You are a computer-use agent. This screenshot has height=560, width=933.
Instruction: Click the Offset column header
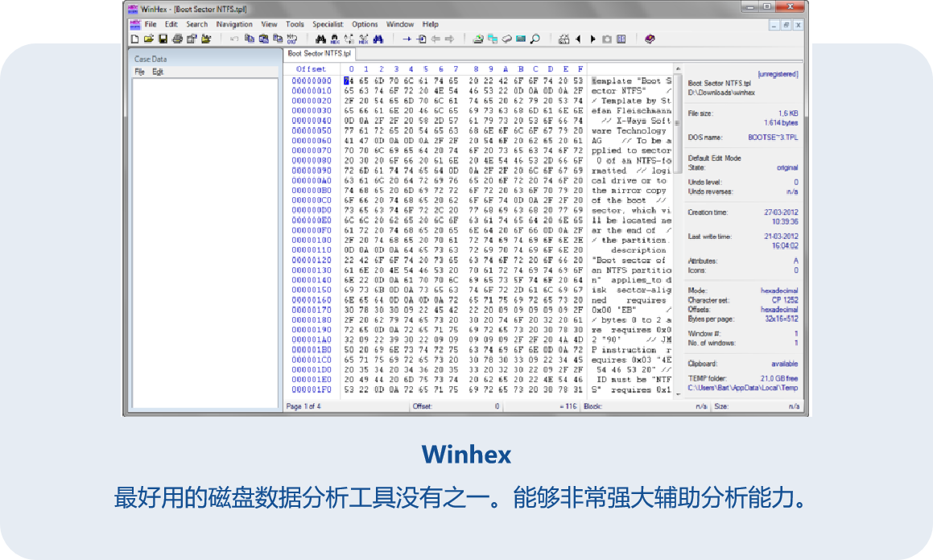[x=312, y=69]
